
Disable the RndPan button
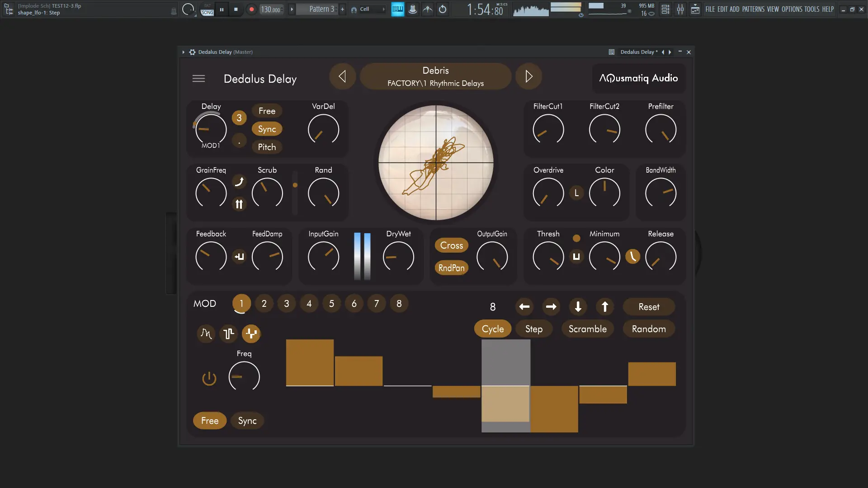pos(451,268)
